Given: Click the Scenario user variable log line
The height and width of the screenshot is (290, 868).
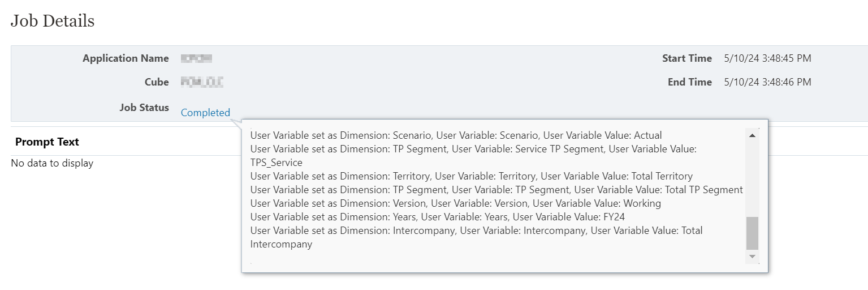Looking at the screenshot, I should 456,135.
